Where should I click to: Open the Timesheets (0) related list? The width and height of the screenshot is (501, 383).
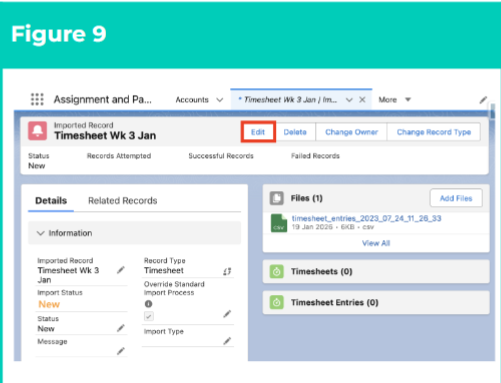322,271
